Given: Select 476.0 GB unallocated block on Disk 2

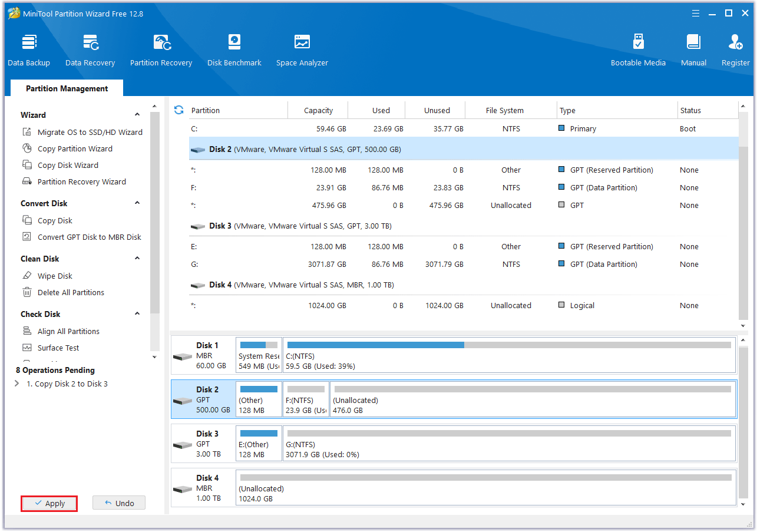Looking at the screenshot, I should pyautogui.click(x=533, y=399).
